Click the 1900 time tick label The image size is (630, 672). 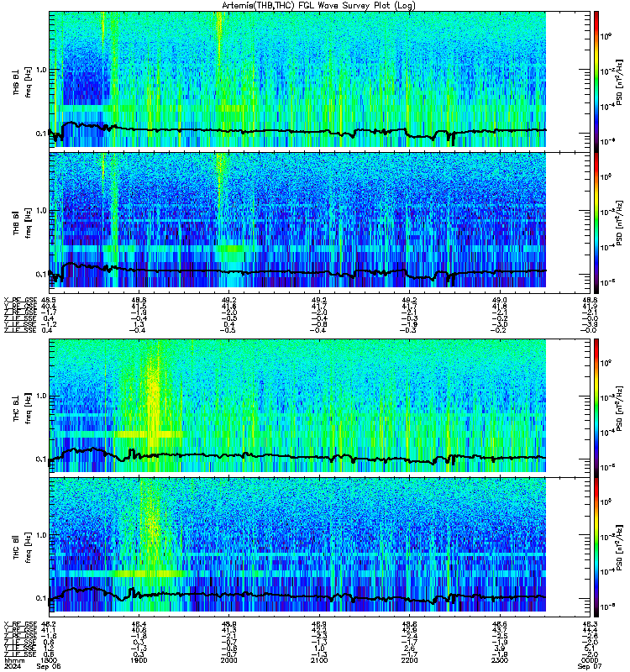(x=139, y=660)
